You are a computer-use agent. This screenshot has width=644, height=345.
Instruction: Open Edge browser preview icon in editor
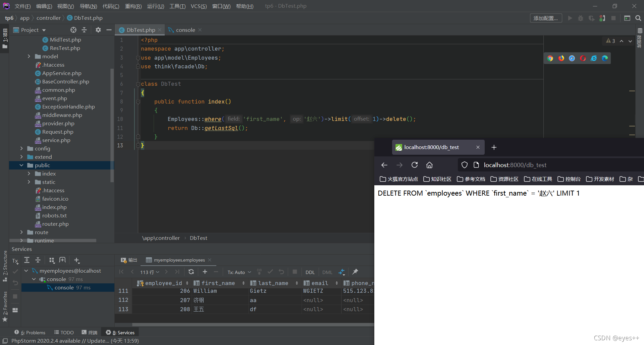pos(605,58)
